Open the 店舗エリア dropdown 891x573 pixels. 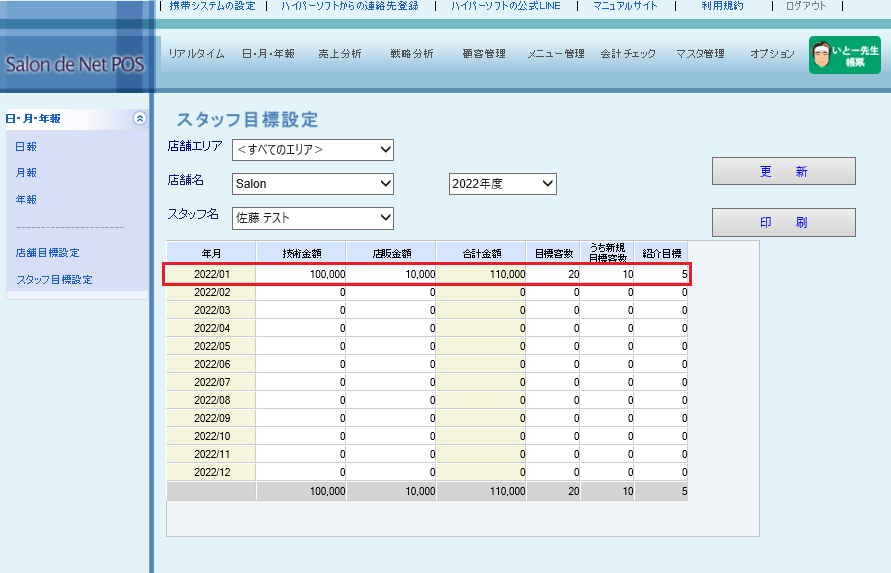313,150
